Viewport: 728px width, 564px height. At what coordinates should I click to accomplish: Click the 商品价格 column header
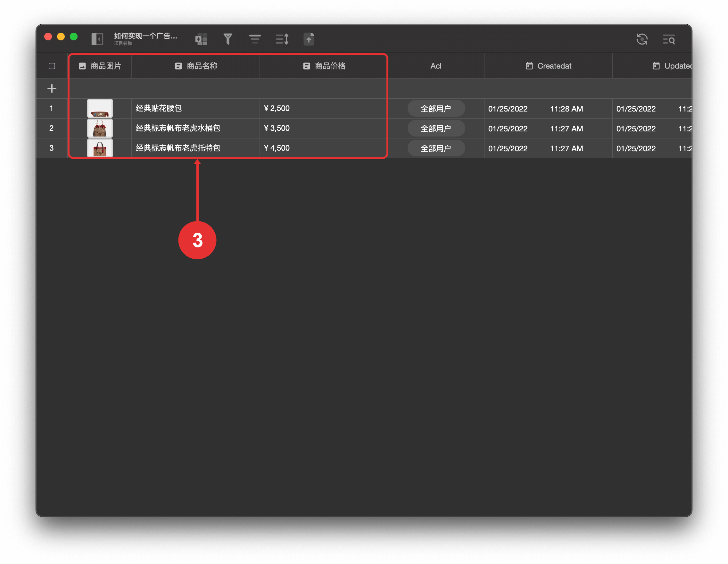324,66
